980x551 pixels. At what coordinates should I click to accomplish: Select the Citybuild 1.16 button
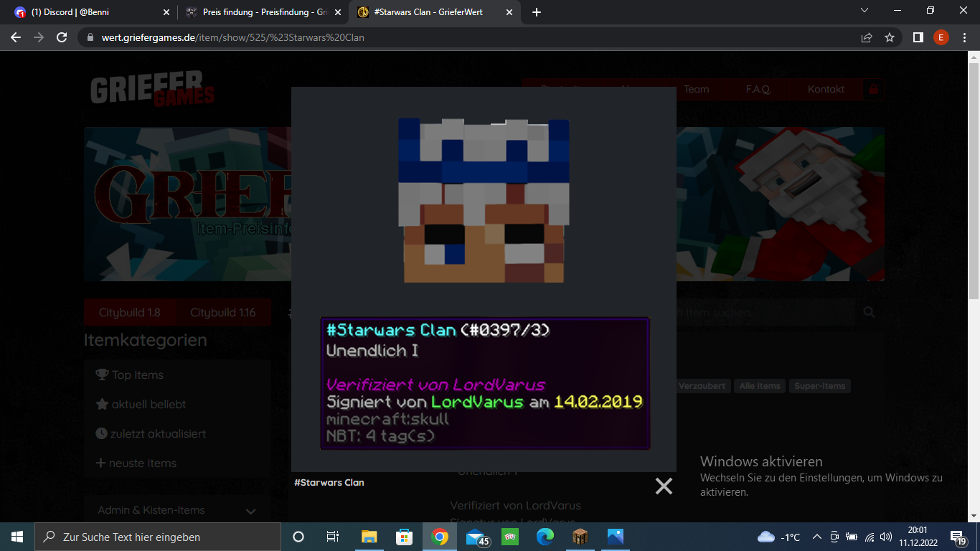click(222, 313)
